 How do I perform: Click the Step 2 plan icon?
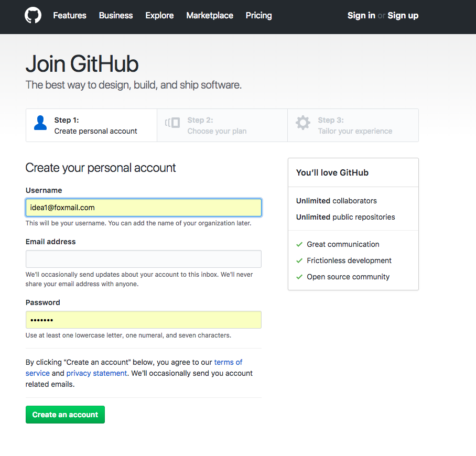(x=172, y=123)
